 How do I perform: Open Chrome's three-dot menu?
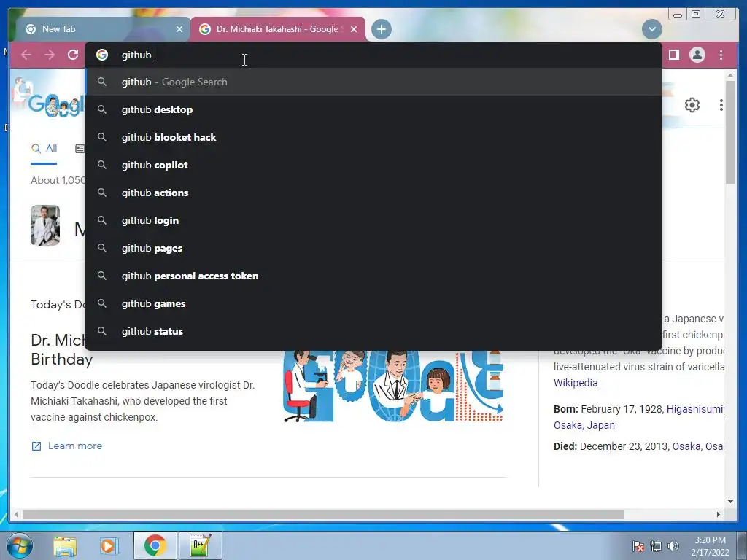tap(721, 55)
